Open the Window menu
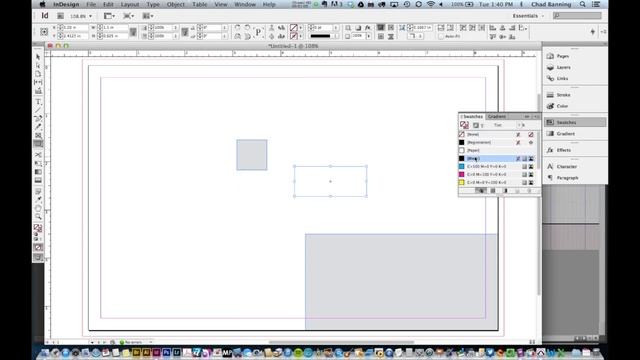 tap(245, 4)
